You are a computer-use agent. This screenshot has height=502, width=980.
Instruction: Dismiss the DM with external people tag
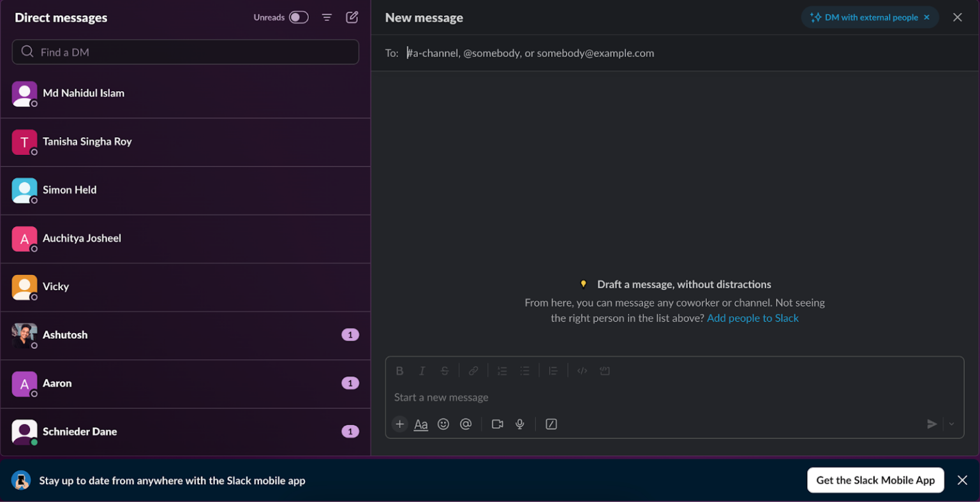926,17
